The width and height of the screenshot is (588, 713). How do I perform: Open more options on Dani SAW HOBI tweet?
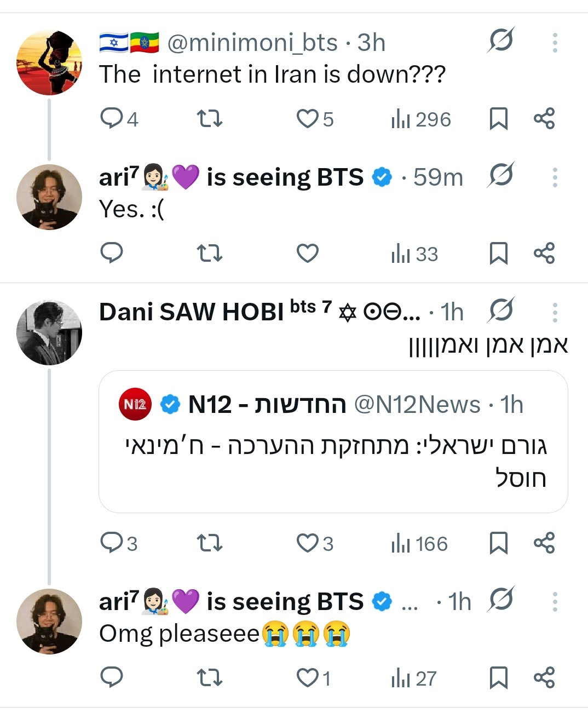pos(555,312)
